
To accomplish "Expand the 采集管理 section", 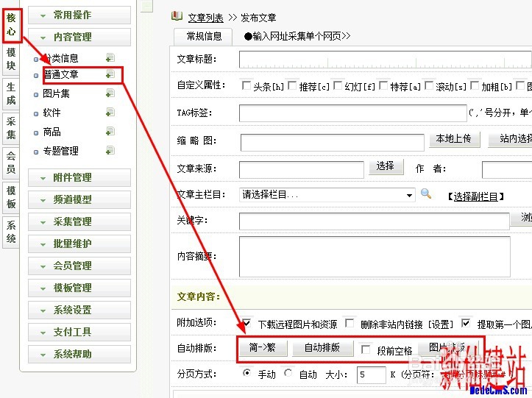I will click(79, 221).
